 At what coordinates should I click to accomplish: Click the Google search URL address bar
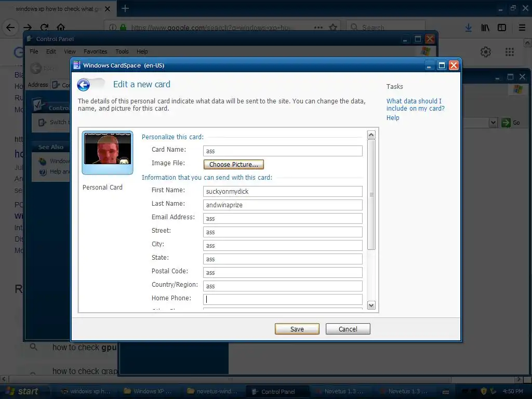[x=210, y=28]
